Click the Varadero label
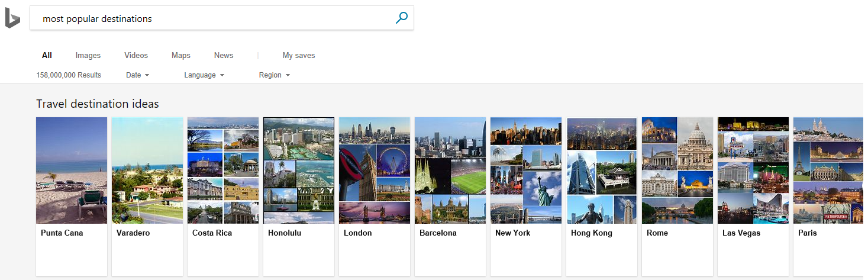Viewport: 868px width, 280px height. [133, 233]
